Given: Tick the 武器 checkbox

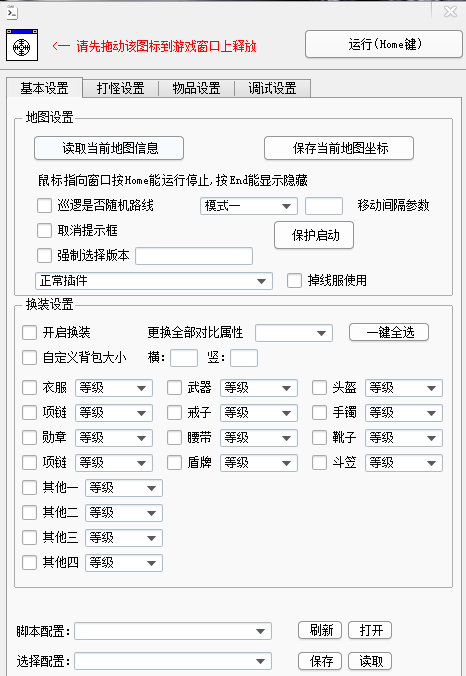Looking at the screenshot, I should coord(174,388).
